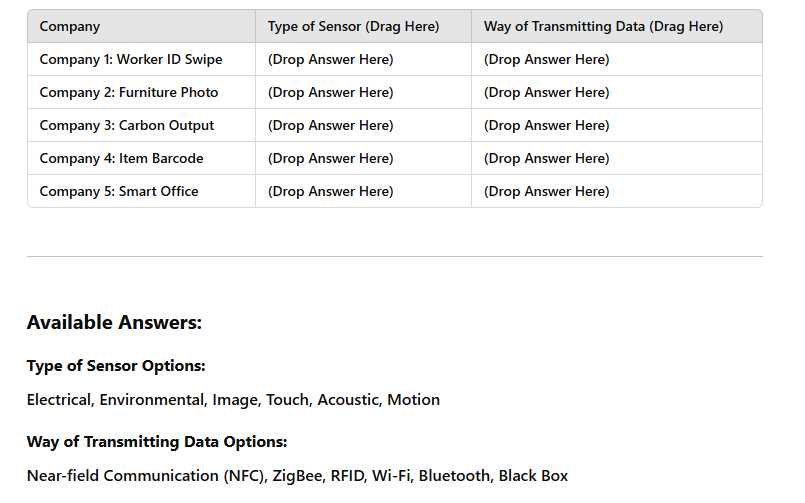805x503 pixels.
Task: Select the Company 4 sensor drop cell
Action: (331, 158)
